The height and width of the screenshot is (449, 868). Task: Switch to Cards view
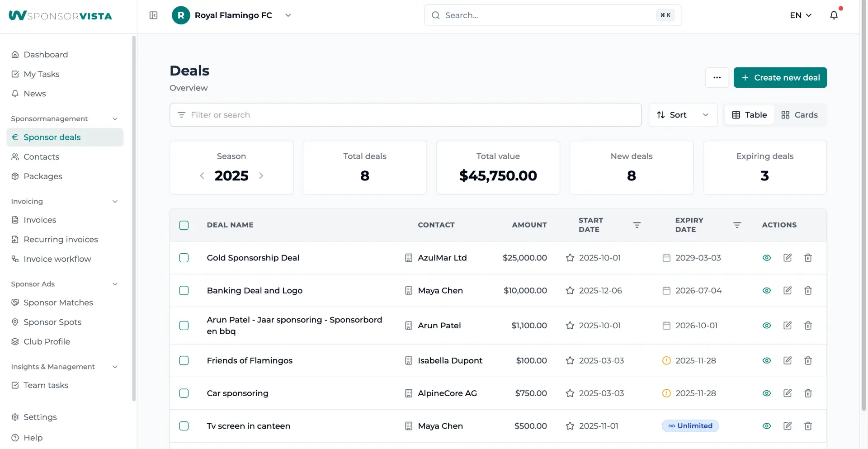point(800,115)
